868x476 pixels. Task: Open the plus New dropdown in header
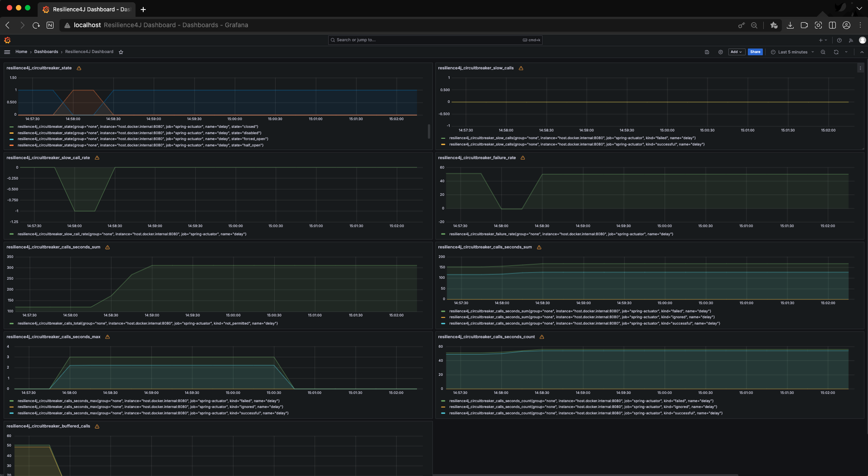[823, 40]
